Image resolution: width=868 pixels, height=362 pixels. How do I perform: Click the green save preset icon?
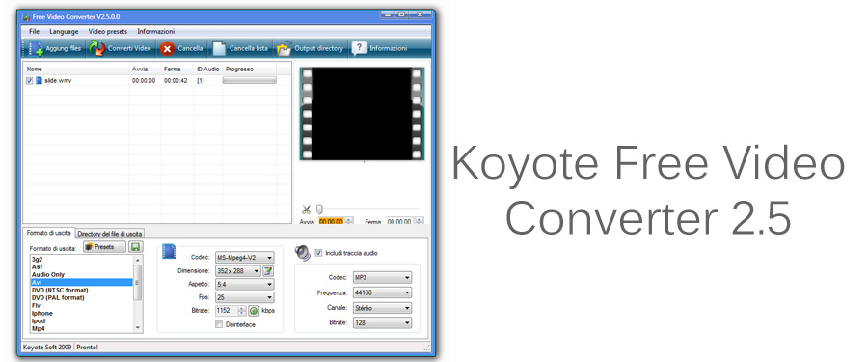[x=136, y=247]
